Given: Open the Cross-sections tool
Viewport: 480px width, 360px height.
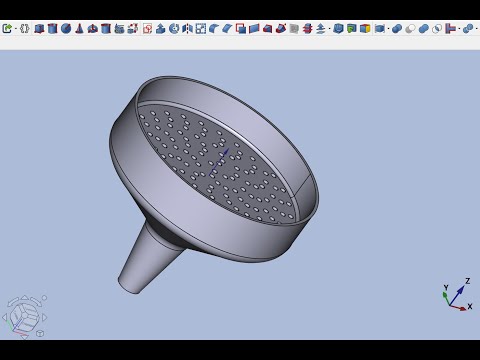Looking at the screenshot, I should click(x=307, y=29).
